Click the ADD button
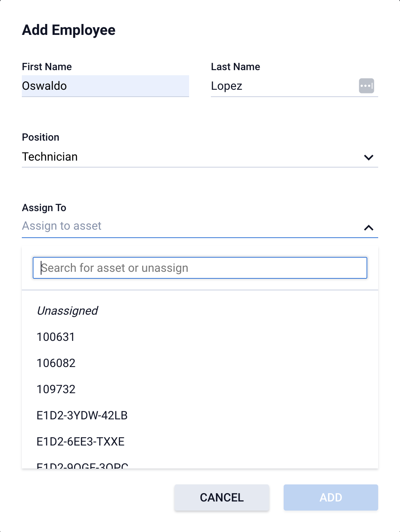 point(330,497)
